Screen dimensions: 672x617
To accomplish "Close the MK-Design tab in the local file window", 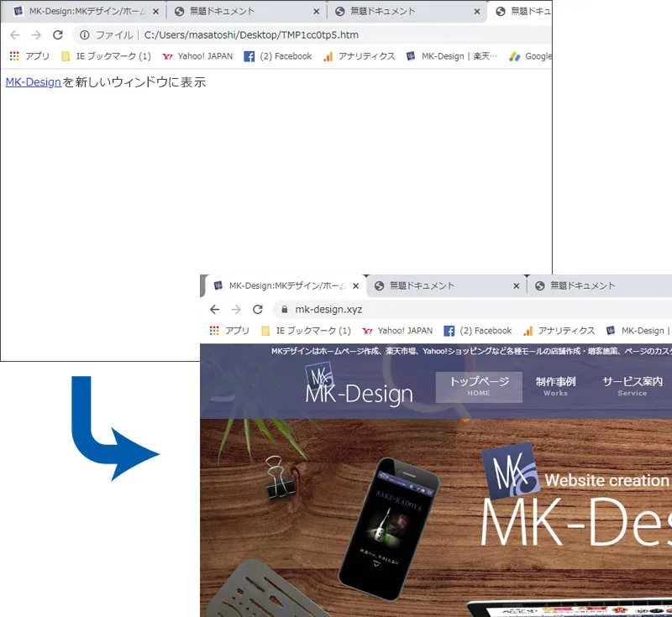I will pos(155,12).
